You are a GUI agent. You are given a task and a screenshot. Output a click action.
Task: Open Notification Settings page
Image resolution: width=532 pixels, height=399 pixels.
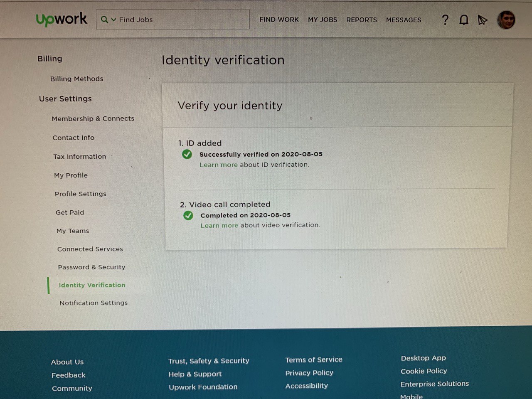coord(94,303)
